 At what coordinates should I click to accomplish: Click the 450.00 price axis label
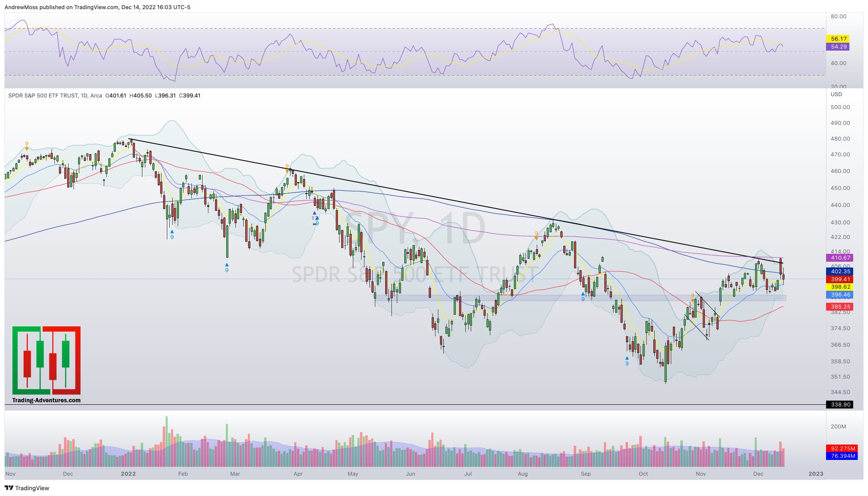pos(840,188)
